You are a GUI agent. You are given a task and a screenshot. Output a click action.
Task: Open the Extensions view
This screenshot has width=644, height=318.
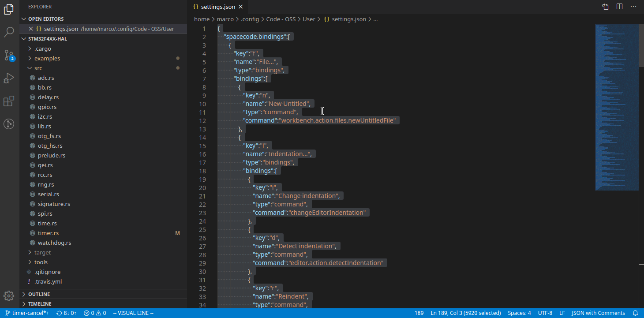click(9, 101)
